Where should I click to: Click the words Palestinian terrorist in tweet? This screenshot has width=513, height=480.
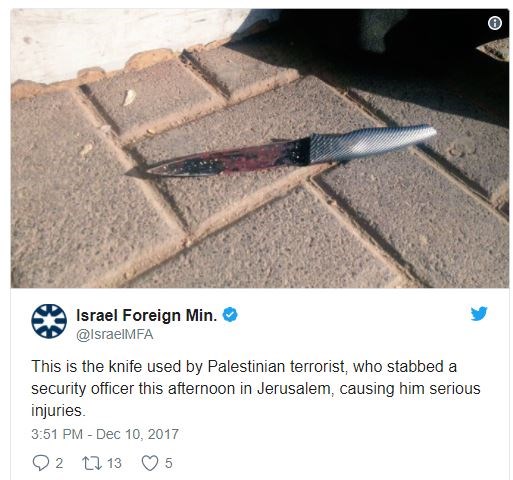pos(277,367)
